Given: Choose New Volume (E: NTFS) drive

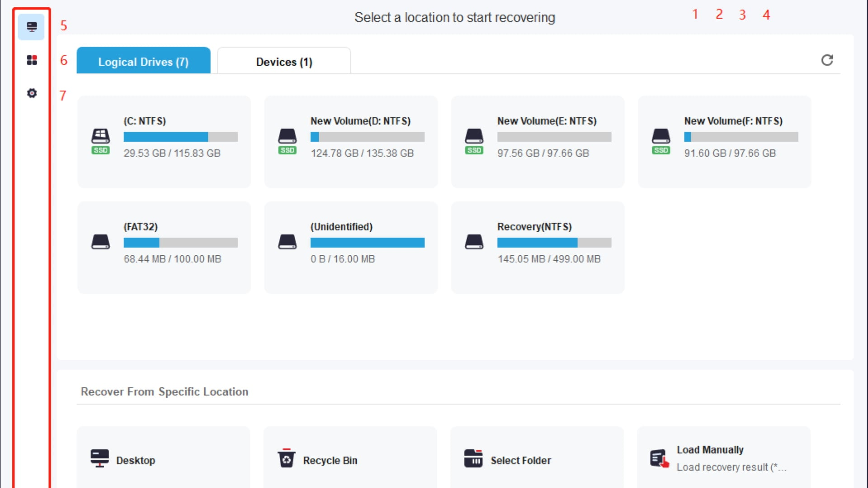Looking at the screenshot, I should coord(538,141).
